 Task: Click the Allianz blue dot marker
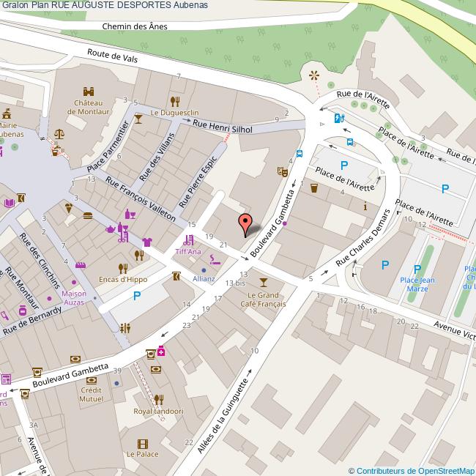point(204,270)
